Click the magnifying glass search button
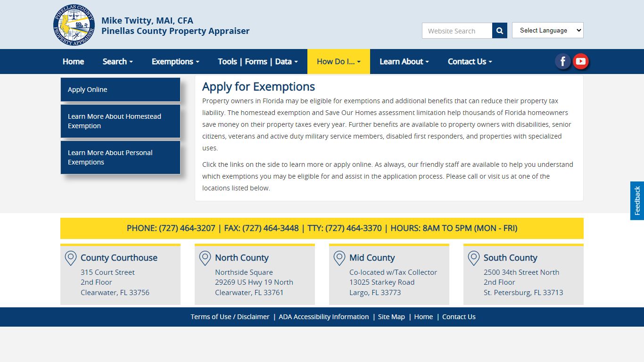 [x=500, y=31]
